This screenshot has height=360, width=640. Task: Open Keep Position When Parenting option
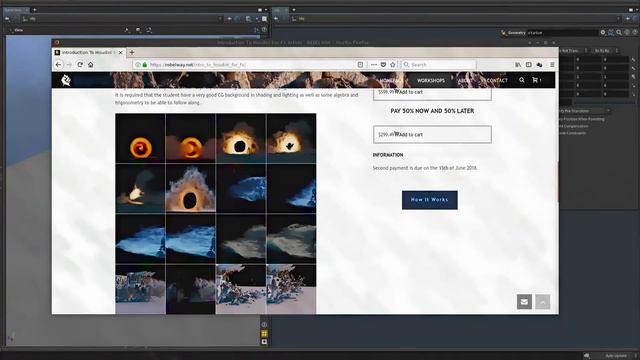[582, 119]
